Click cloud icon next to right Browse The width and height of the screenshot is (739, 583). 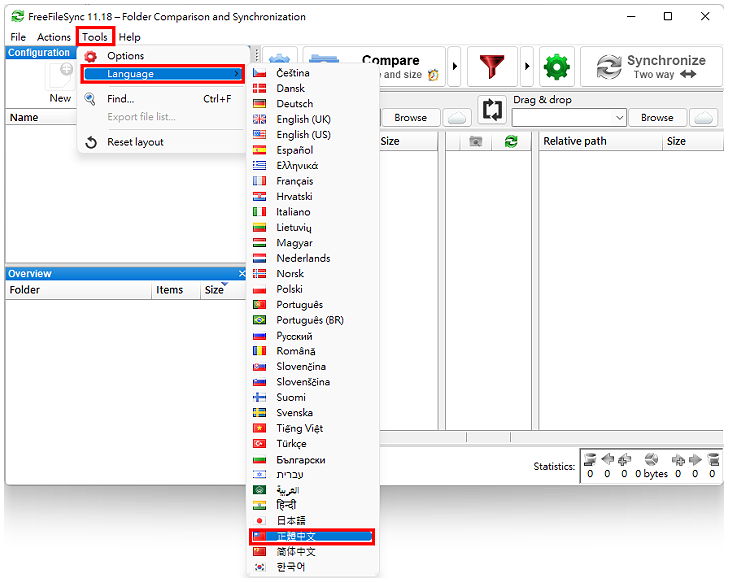704,118
